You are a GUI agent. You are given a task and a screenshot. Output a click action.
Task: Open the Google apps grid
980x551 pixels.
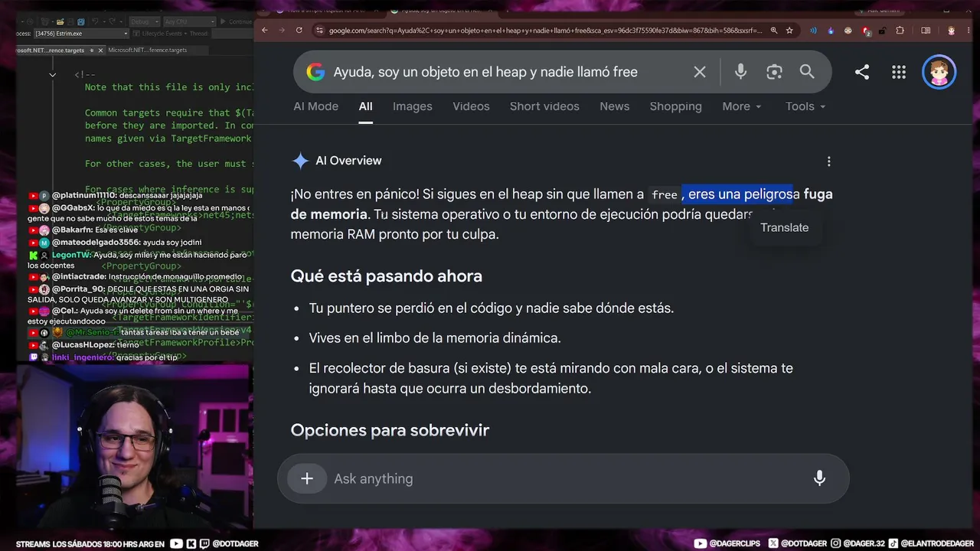pyautogui.click(x=899, y=72)
